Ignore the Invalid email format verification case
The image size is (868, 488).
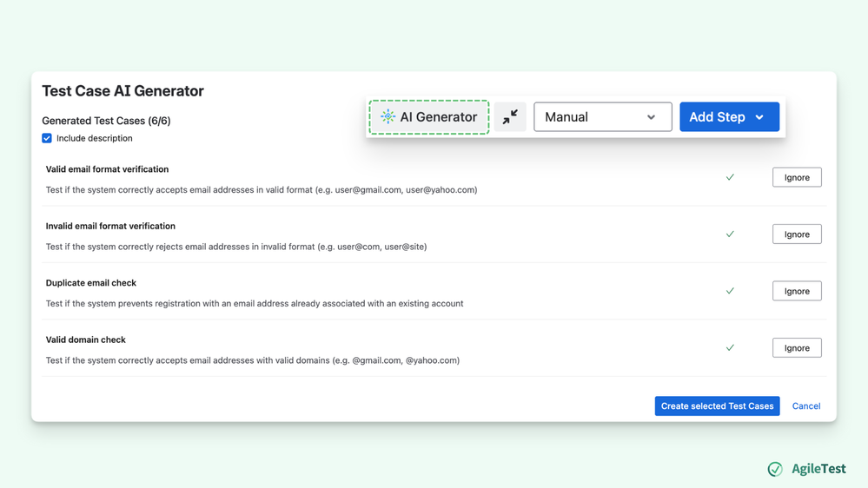coord(797,234)
